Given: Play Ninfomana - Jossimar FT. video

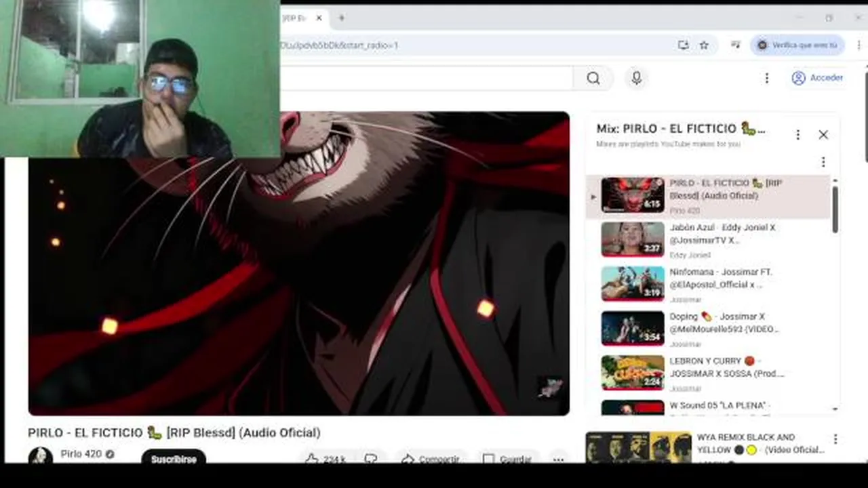Looking at the screenshot, I should (x=708, y=285).
